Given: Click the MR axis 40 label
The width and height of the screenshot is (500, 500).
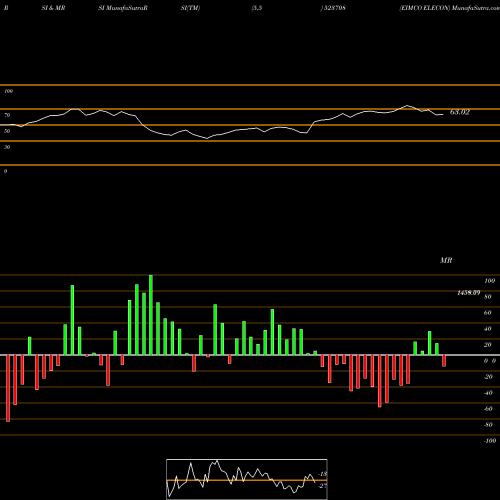Looking at the screenshot, I should coord(488,329).
